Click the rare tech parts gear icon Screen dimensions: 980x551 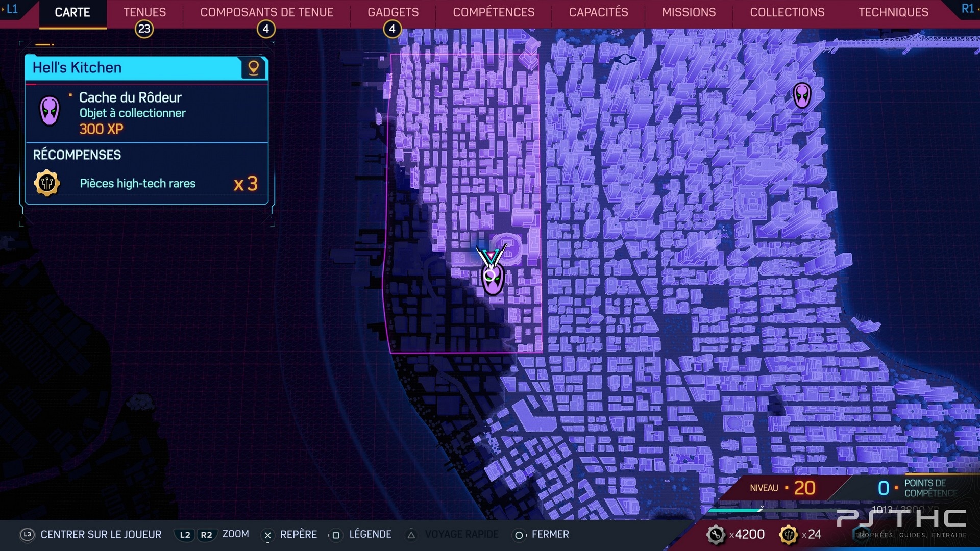47,183
